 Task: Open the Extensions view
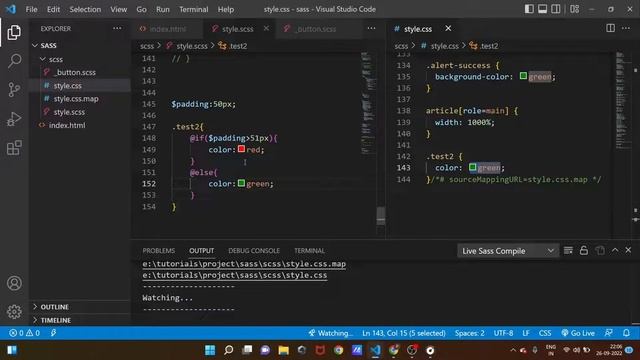tap(14, 148)
